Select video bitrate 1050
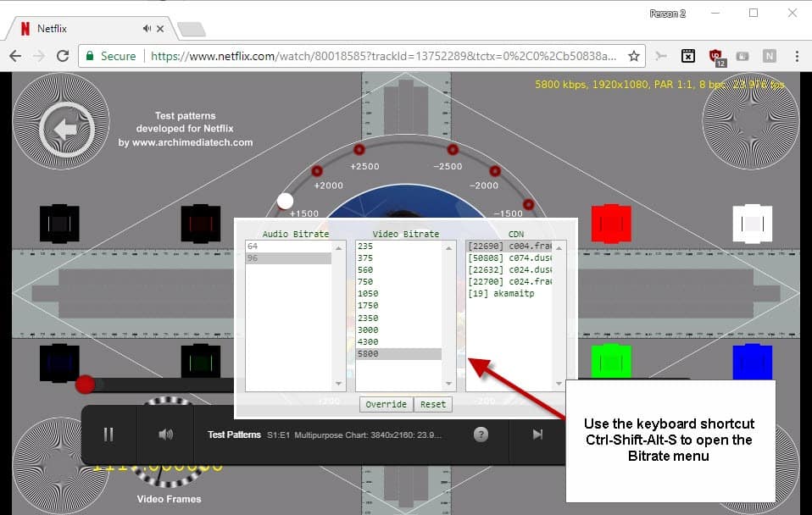812x515 pixels. pos(398,294)
